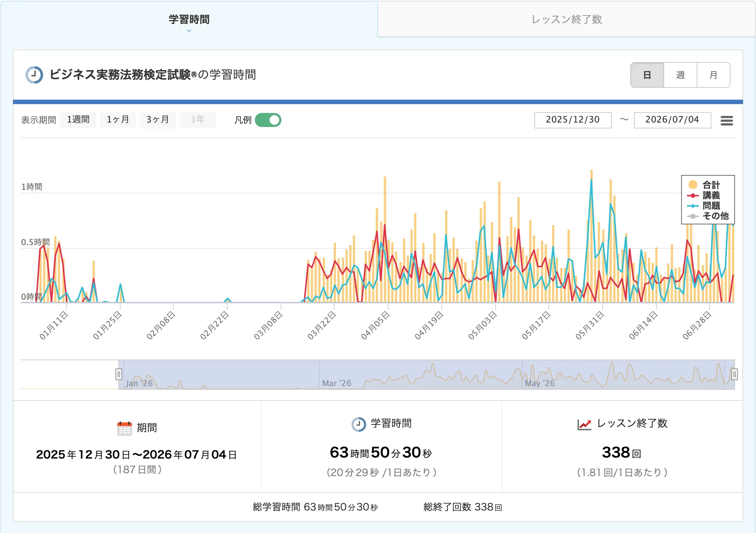
Task: Open the レッスン終了数 tab
Action: 566,19
